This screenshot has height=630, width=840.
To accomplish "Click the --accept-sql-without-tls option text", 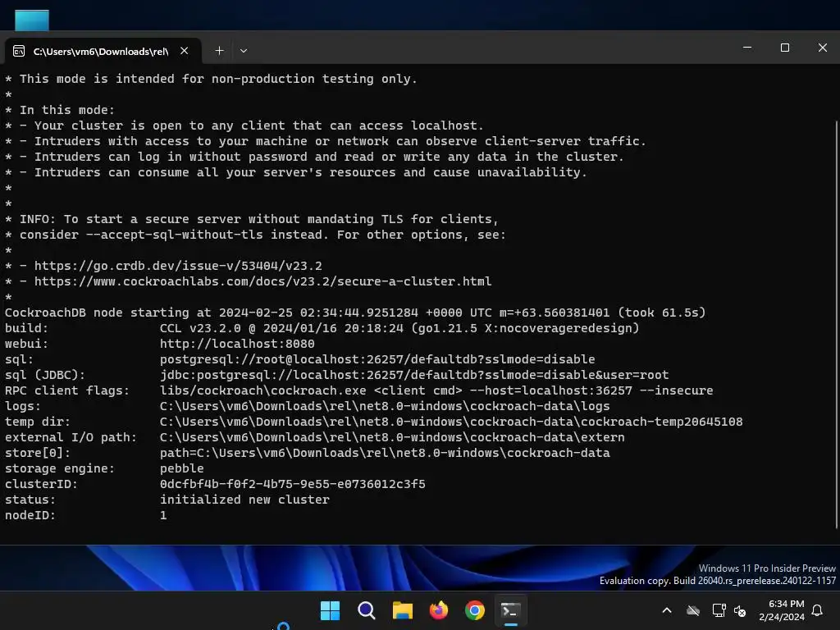I will (174, 235).
